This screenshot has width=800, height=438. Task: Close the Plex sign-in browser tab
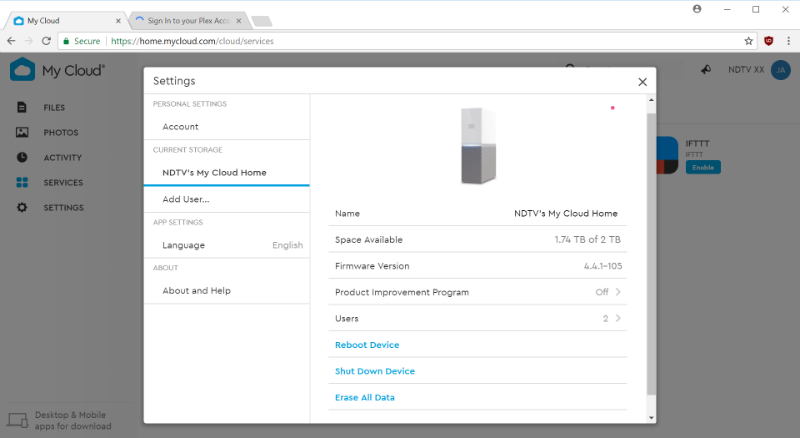click(238, 21)
